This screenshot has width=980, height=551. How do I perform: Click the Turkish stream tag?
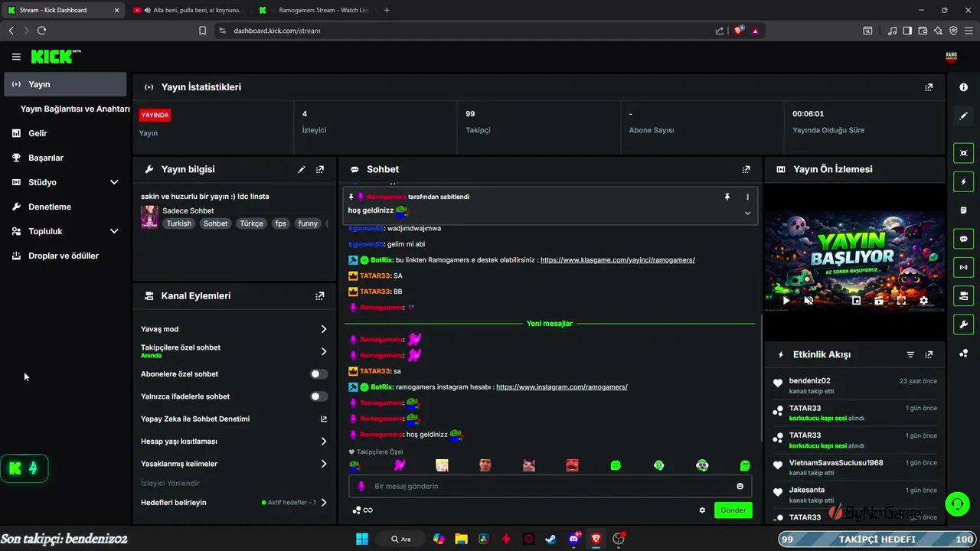tap(179, 223)
